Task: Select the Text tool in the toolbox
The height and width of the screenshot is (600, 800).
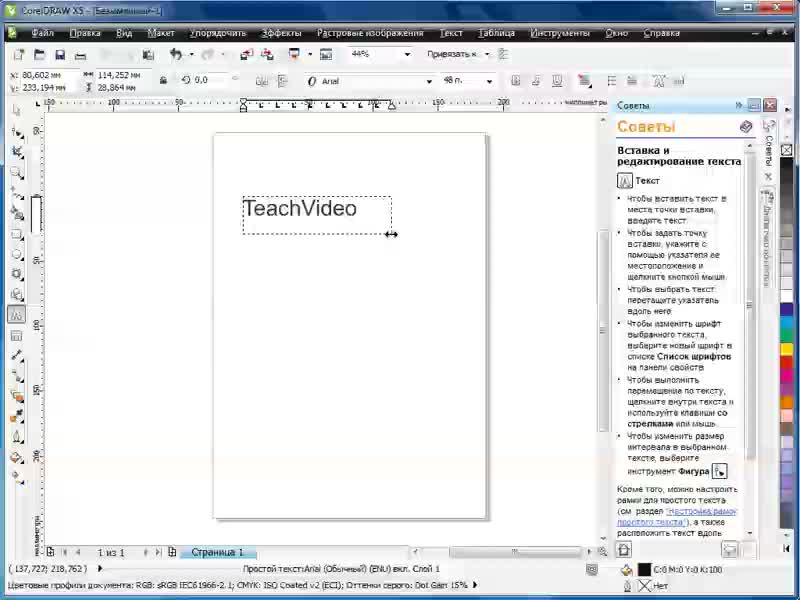Action: point(16,315)
